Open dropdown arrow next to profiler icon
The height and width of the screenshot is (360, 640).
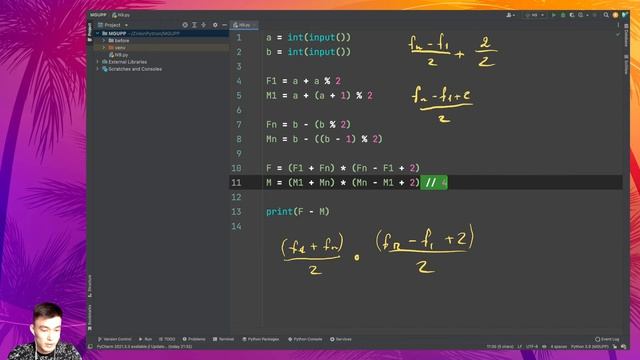pyautogui.click(x=587, y=15)
